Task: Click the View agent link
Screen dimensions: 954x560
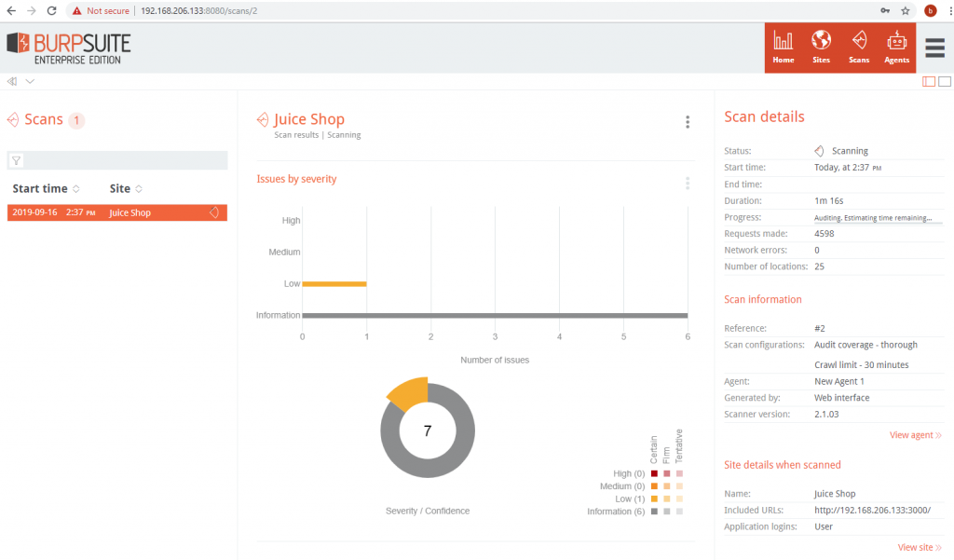Action: point(915,435)
